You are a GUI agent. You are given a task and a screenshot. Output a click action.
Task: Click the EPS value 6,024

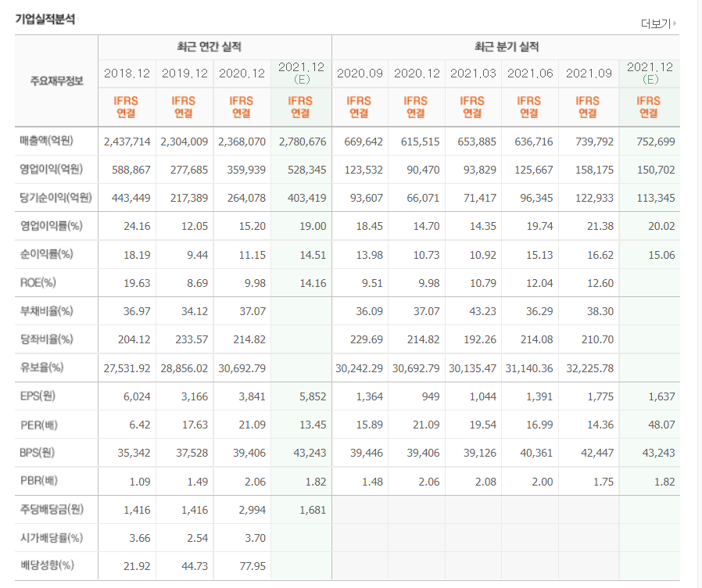137,396
